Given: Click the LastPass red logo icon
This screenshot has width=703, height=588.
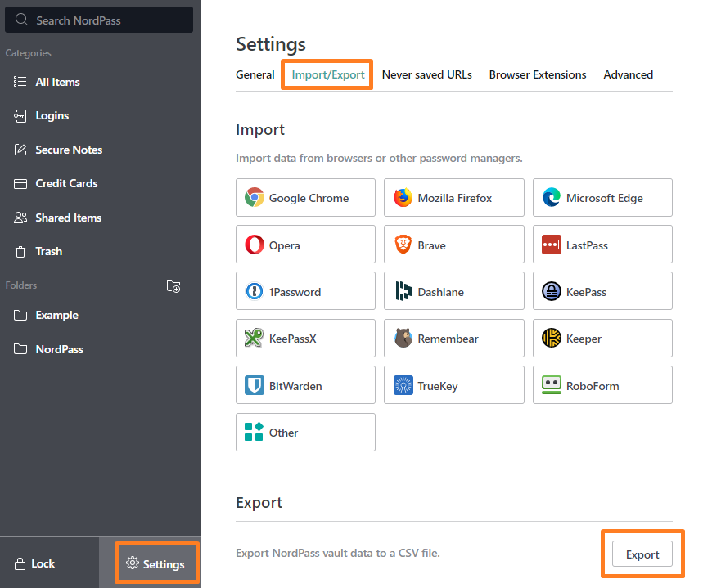Looking at the screenshot, I should (551, 245).
